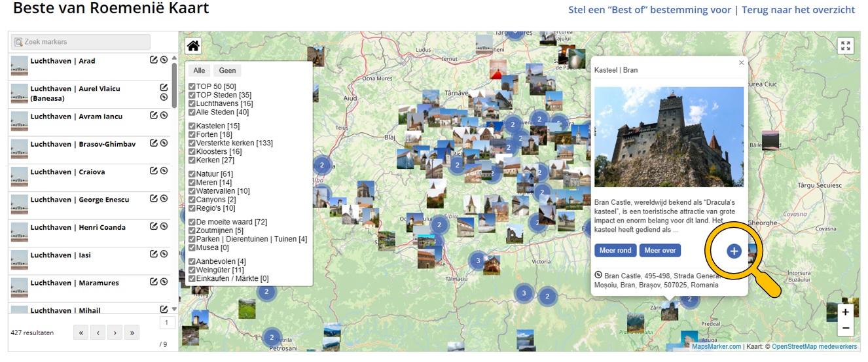
Task: Zoom out on the map
Action: tap(846, 328)
